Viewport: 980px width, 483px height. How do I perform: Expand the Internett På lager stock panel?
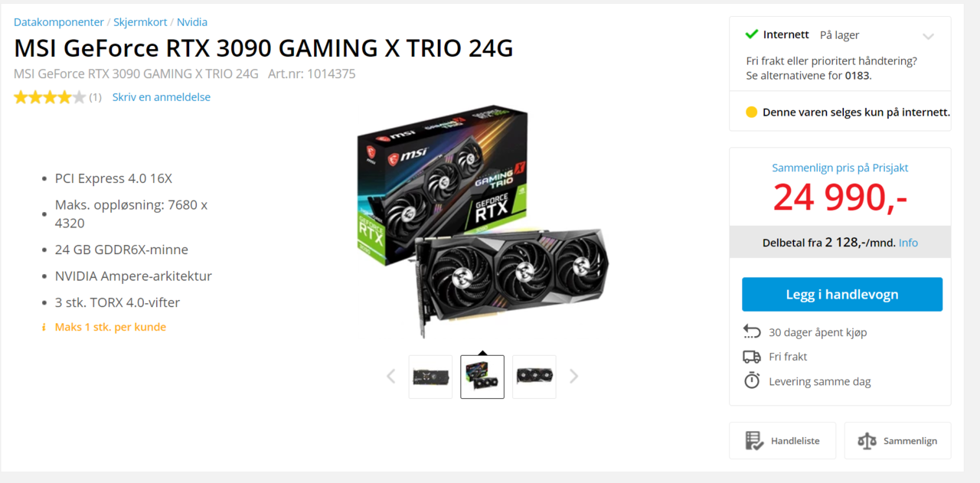[x=928, y=36]
